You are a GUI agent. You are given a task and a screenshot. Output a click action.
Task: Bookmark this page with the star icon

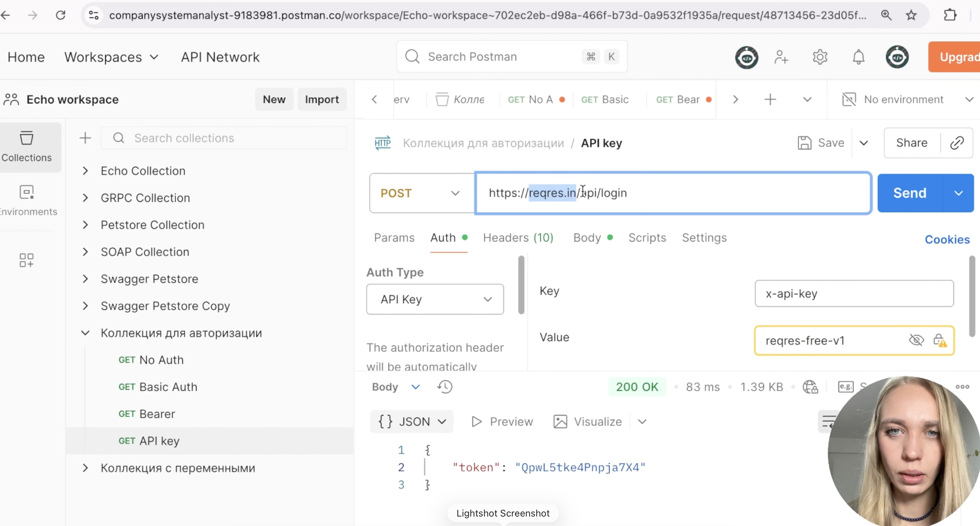911,15
